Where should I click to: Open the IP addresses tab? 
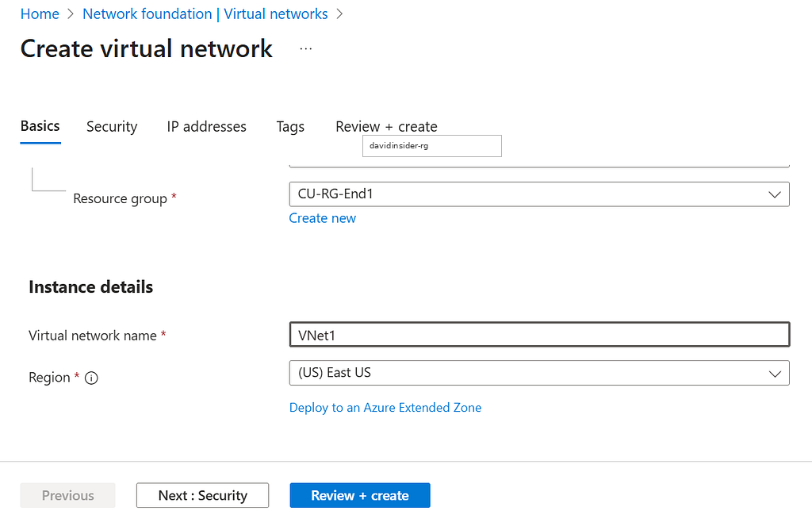pos(207,127)
